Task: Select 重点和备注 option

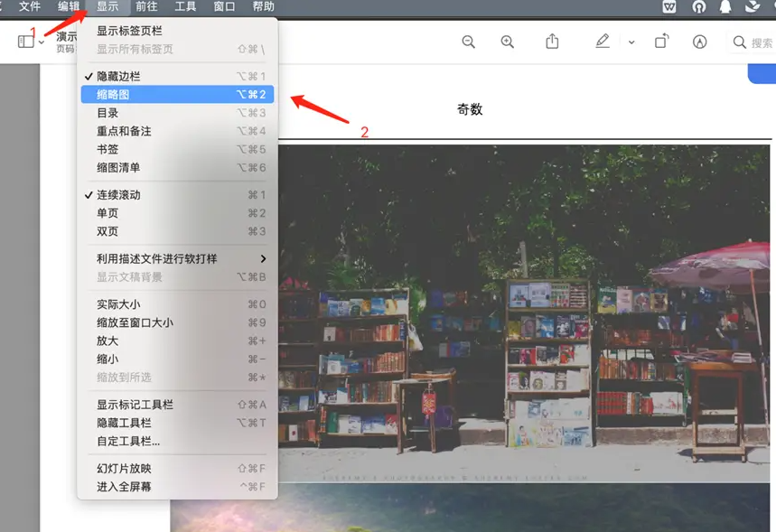Action: pyautogui.click(x=177, y=131)
